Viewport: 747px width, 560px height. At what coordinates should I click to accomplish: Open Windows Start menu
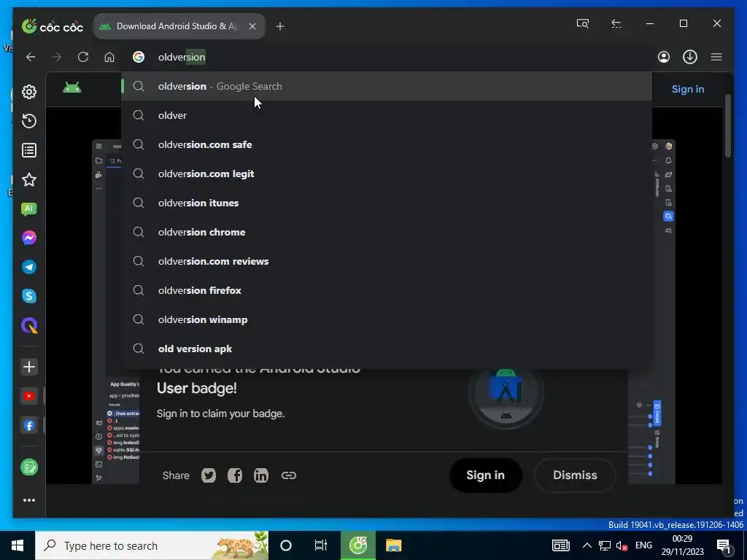point(18,545)
